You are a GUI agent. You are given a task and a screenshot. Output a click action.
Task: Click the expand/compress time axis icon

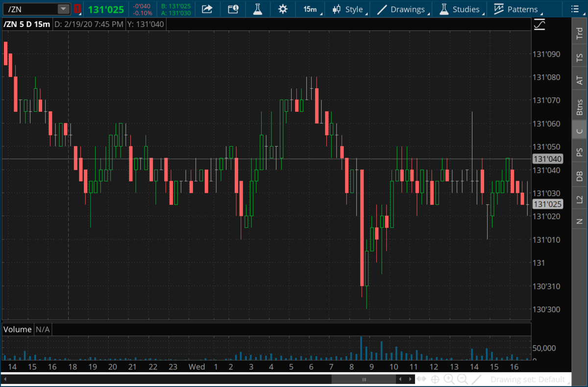tap(421, 379)
